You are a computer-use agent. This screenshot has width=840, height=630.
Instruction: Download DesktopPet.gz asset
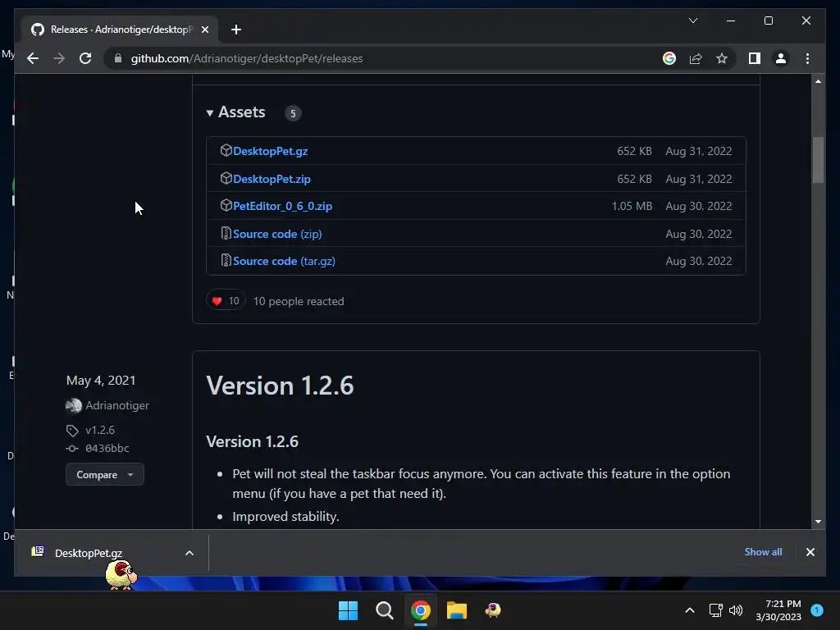pyautogui.click(x=270, y=151)
